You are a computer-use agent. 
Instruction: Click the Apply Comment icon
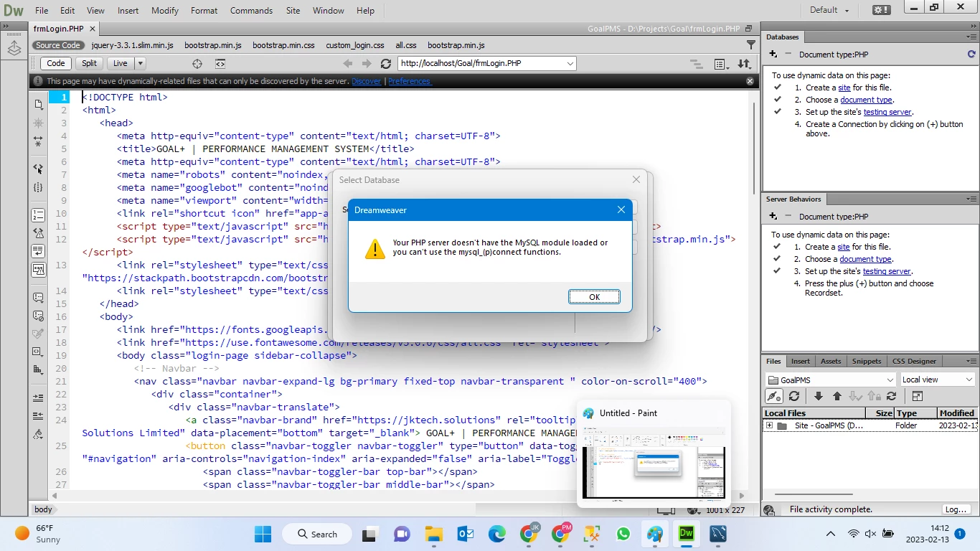[x=38, y=297]
